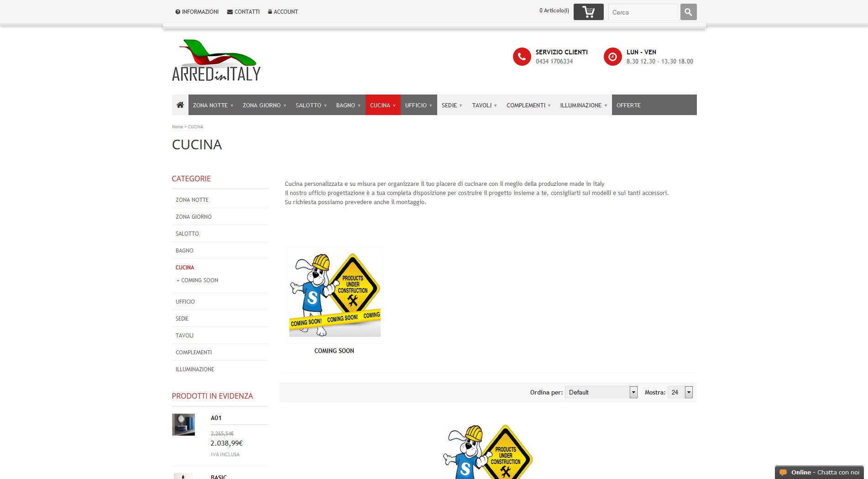Expand the Sedie nav menu
The image size is (868, 479).
(x=452, y=105)
